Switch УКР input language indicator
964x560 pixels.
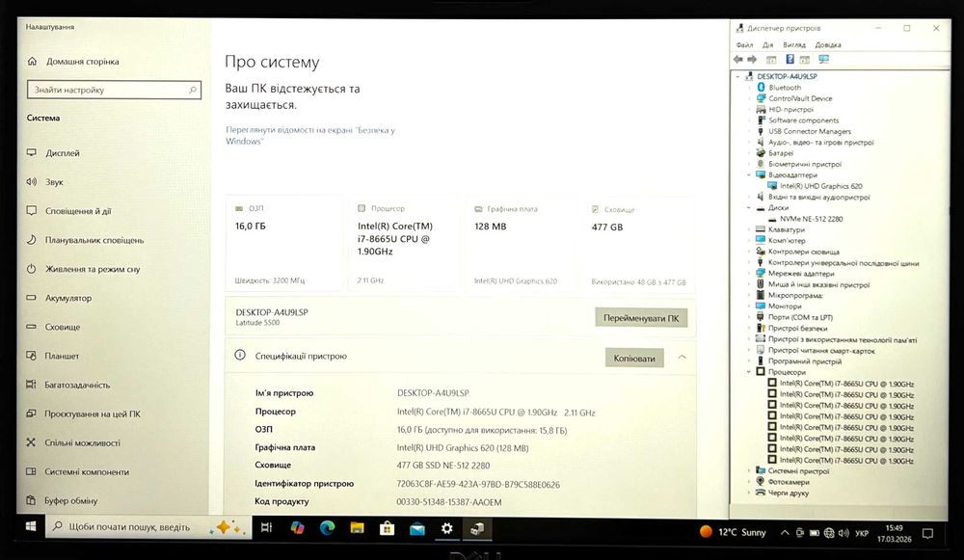coord(862,533)
